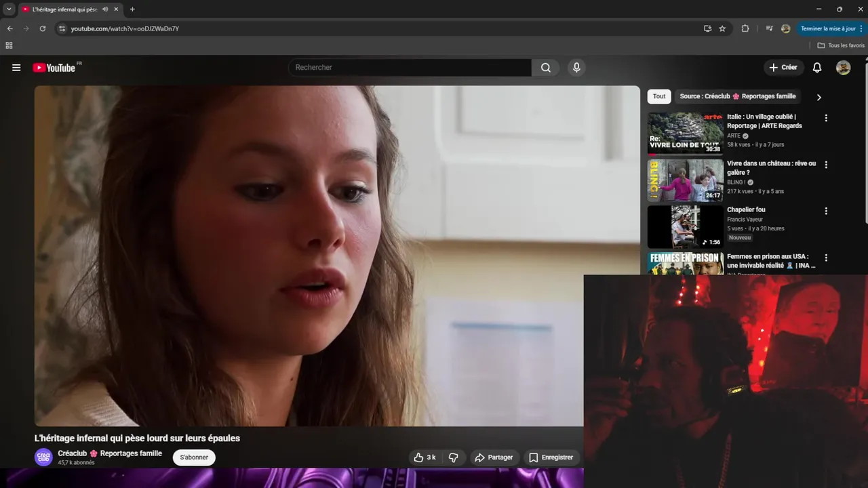Open options for Vivre dans un château

[826, 165]
